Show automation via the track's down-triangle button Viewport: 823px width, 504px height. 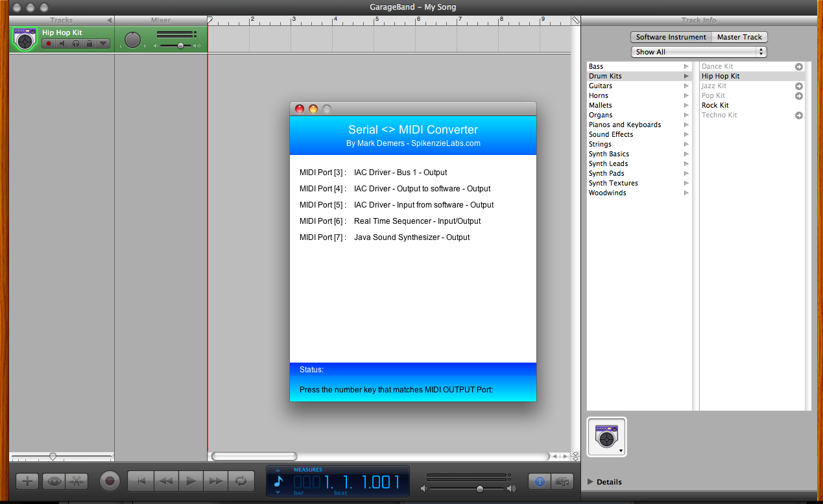pos(104,43)
